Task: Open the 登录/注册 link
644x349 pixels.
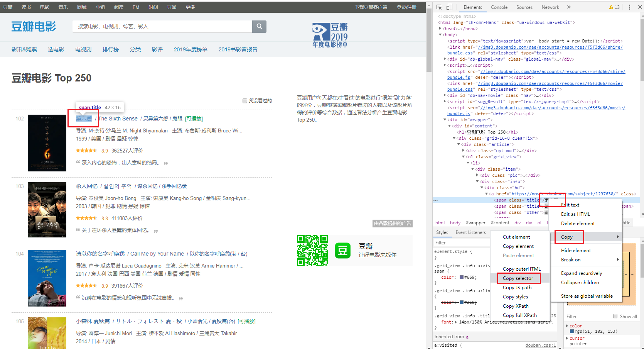Action: [406, 7]
